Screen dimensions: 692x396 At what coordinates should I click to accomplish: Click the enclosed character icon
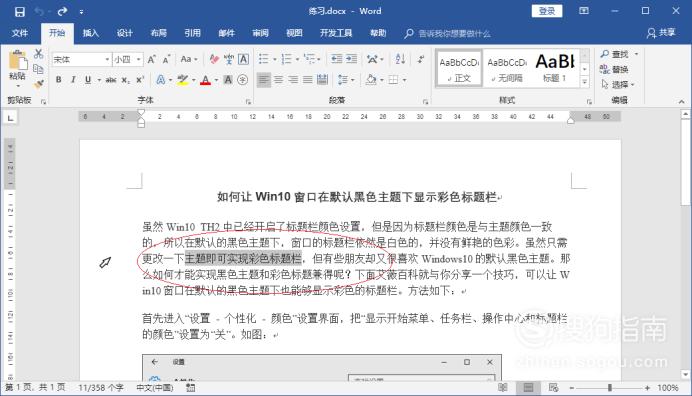pos(242,80)
